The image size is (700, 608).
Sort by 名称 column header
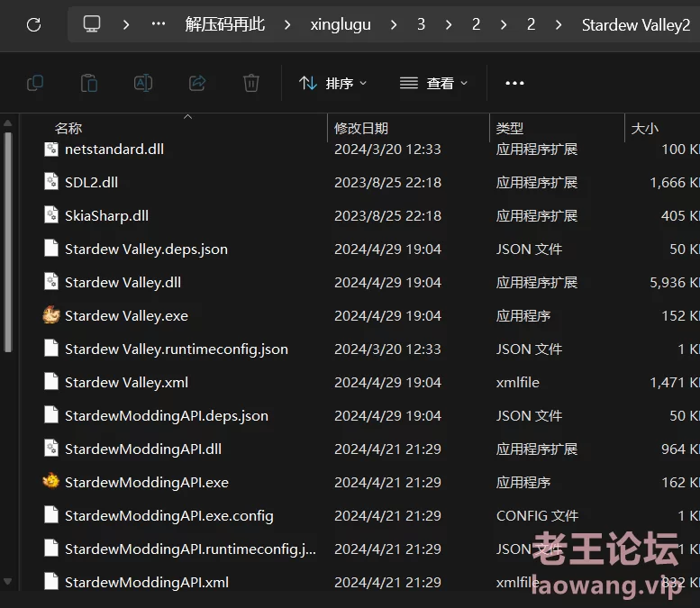click(x=68, y=129)
